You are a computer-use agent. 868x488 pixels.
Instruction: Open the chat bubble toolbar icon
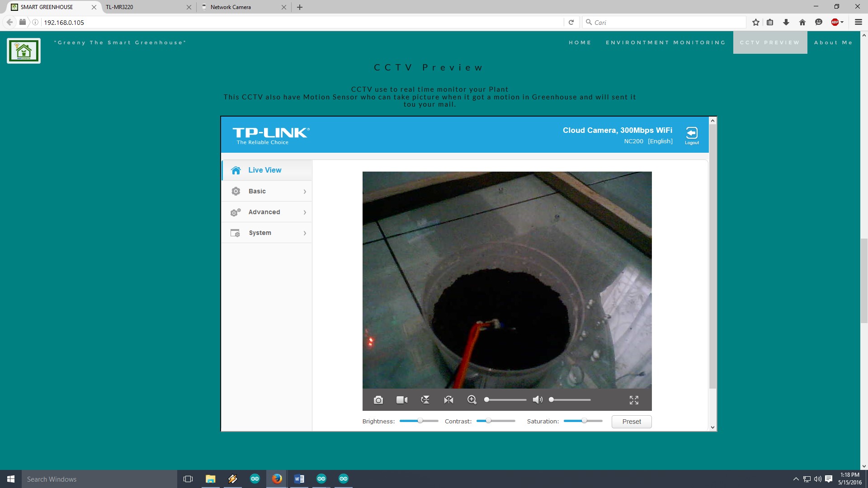click(x=818, y=22)
